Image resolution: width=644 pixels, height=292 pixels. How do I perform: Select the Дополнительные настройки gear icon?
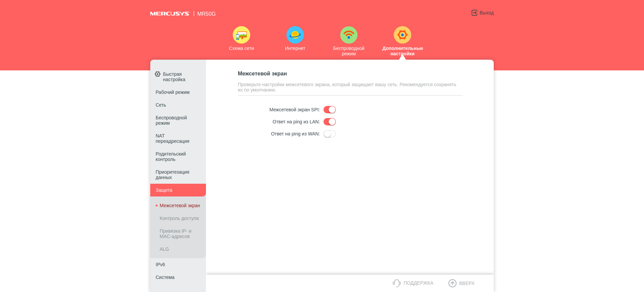pyautogui.click(x=402, y=35)
